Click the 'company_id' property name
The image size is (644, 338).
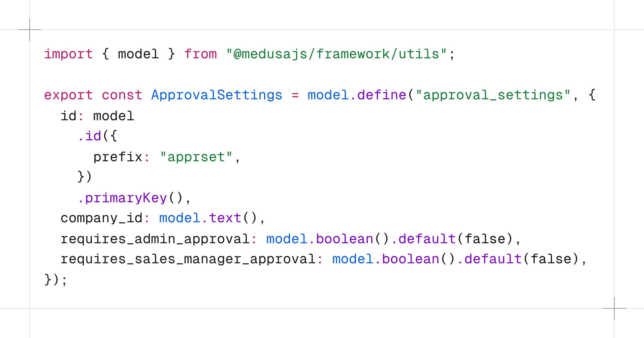pyautogui.click(x=101, y=218)
